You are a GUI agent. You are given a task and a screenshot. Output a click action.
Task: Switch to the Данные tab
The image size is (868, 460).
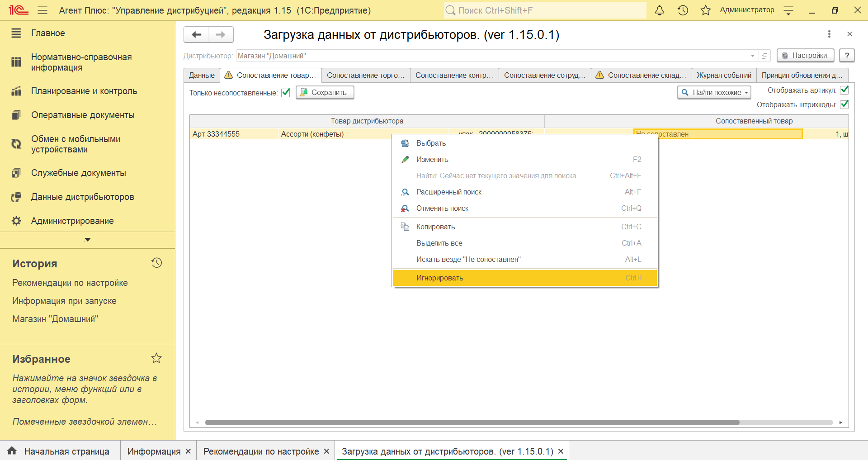tap(202, 75)
